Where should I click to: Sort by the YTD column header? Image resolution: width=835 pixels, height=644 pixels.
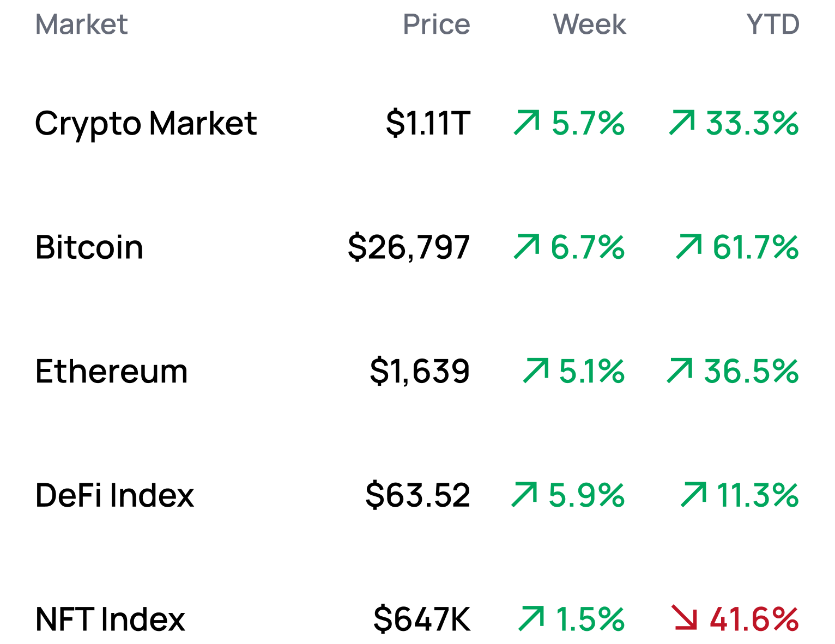point(773,25)
